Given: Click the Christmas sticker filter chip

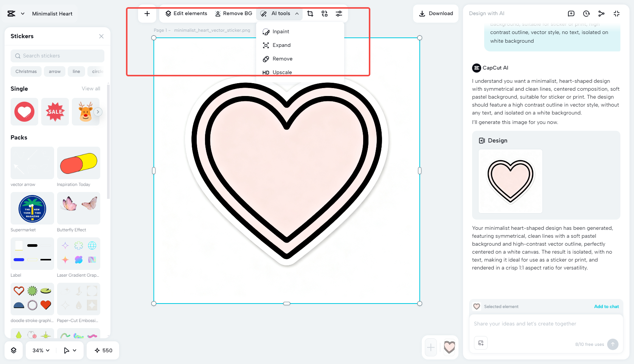Looking at the screenshot, I should 26,71.
